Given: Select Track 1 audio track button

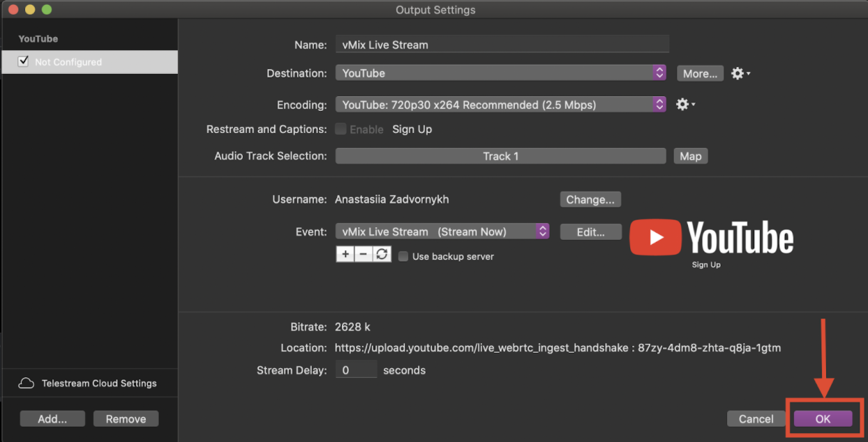Looking at the screenshot, I should [x=501, y=156].
